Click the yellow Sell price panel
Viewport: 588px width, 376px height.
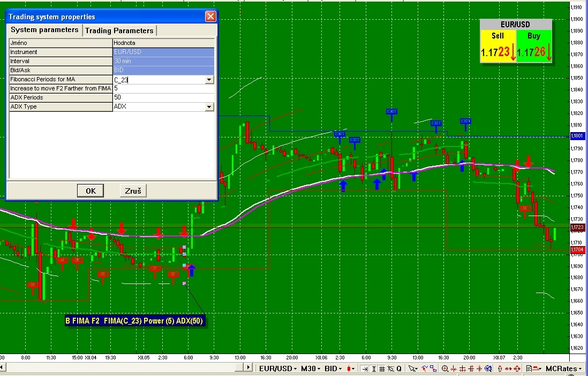(x=498, y=47)
